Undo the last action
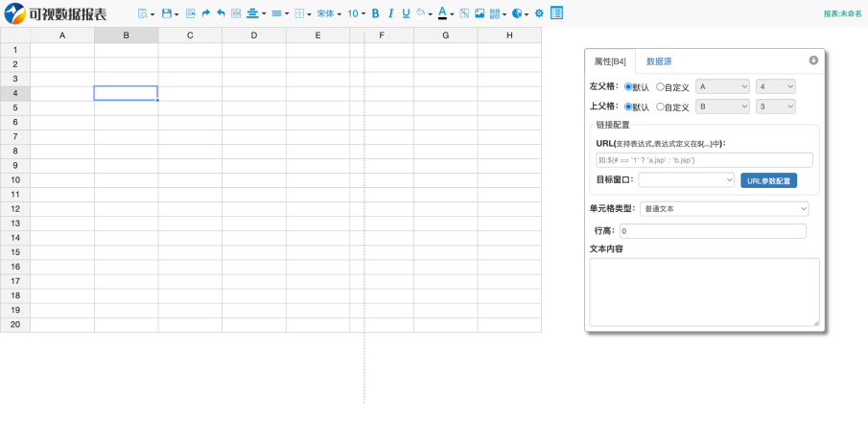 point(221,13)
